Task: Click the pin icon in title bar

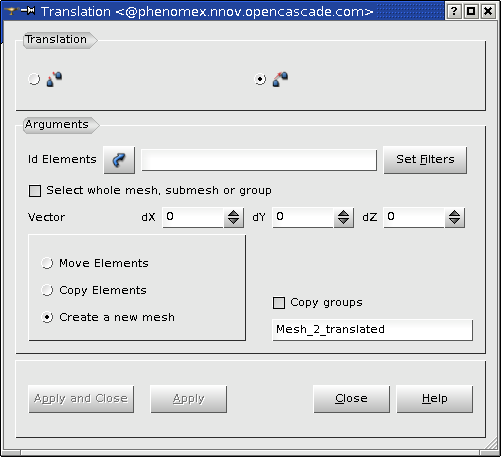Action: pos(28,11)
